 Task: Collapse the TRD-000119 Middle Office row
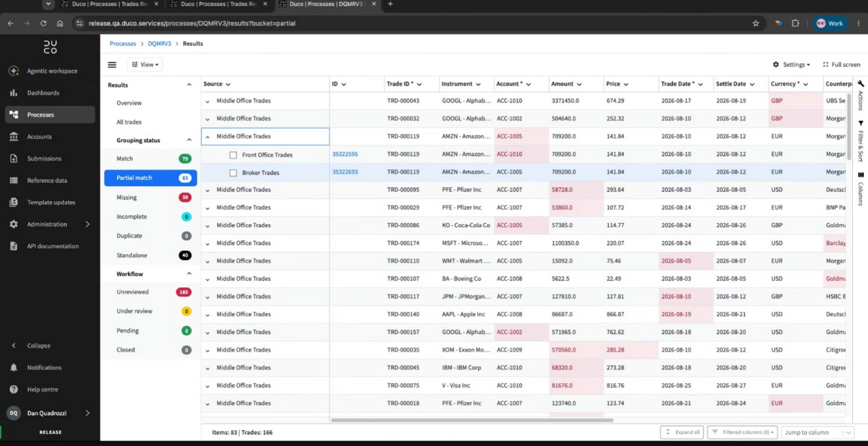[x=207, y=137]
